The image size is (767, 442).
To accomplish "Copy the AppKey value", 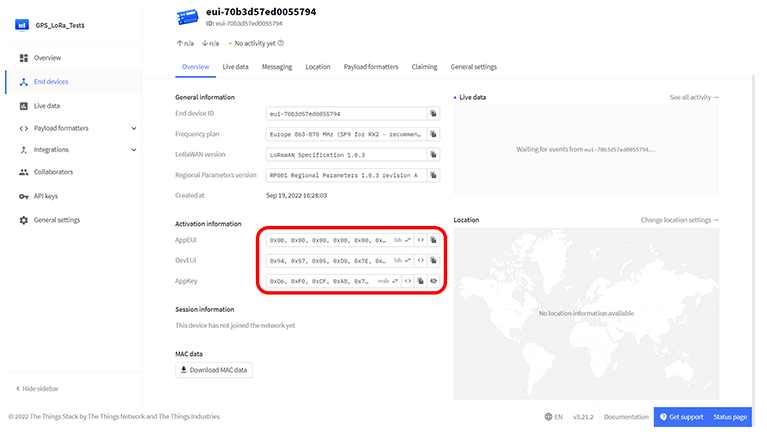I will click(x=421, y=282).
